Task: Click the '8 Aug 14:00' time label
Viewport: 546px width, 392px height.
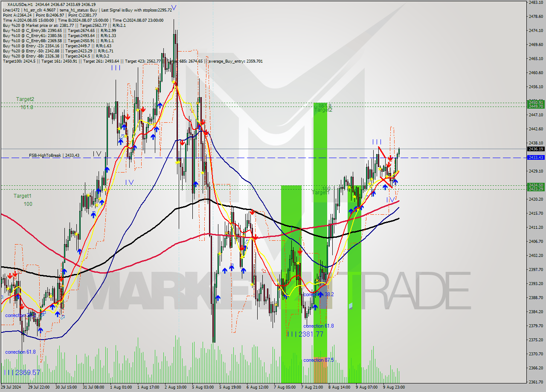Action: pyautogui.click(x=339, y=387)
